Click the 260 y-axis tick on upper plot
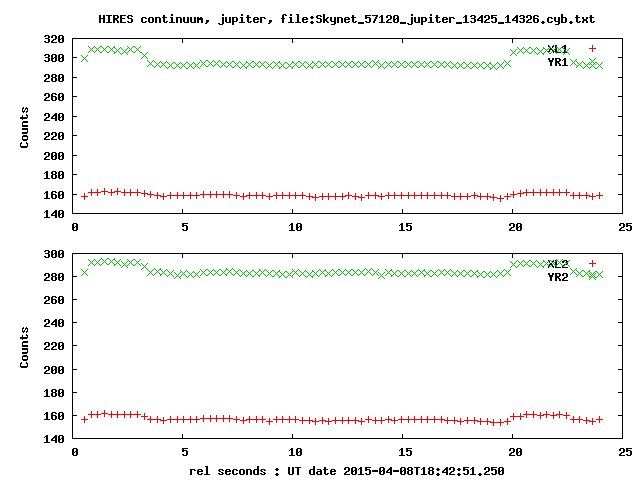The image size is (640, 480). pyautogui.click(x=54, y=97)
